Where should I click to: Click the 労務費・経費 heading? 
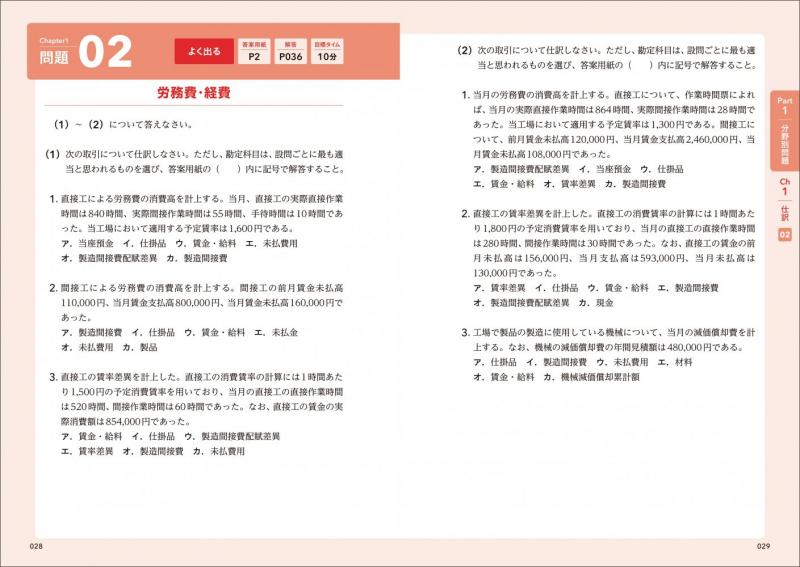(x=193, y=92)
